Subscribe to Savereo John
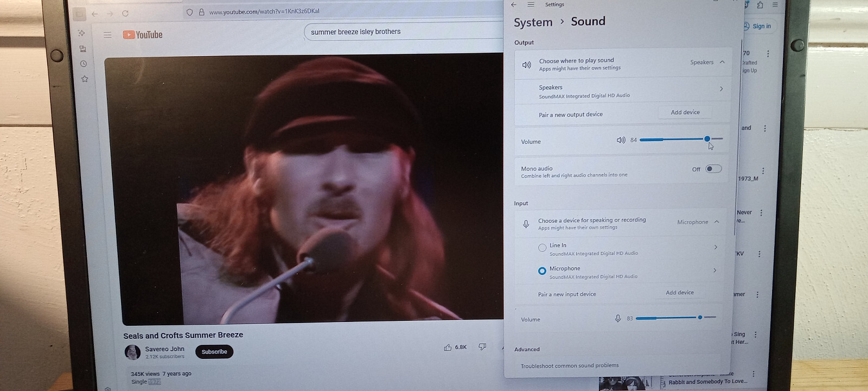 (214, 352)
